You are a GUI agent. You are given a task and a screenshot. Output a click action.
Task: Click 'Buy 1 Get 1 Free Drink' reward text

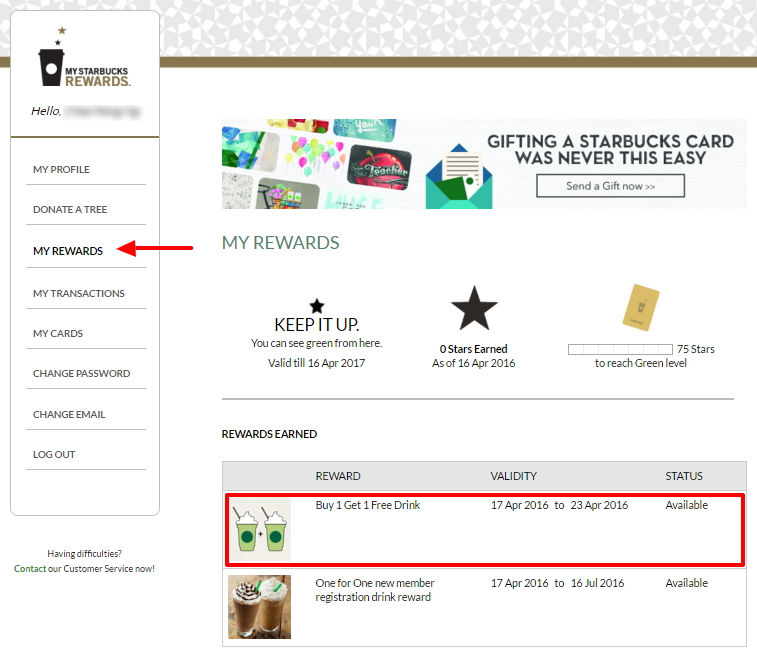pyautogui.click(x=368, y=505)
